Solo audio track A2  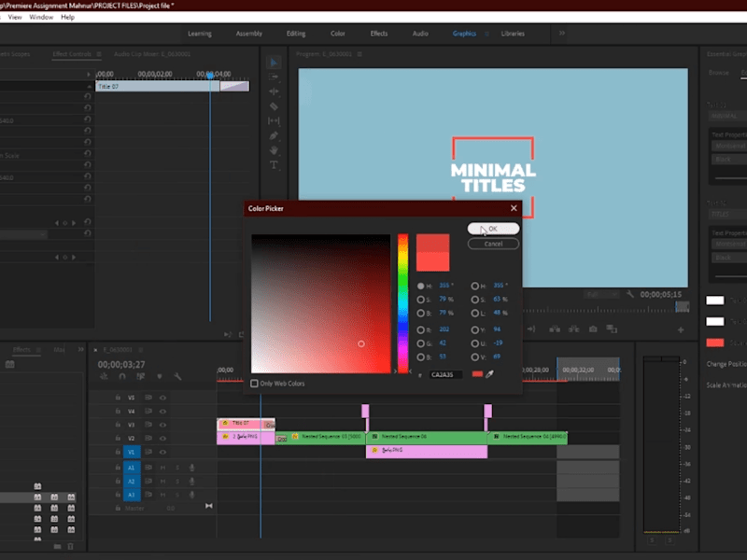click(177, 482)
